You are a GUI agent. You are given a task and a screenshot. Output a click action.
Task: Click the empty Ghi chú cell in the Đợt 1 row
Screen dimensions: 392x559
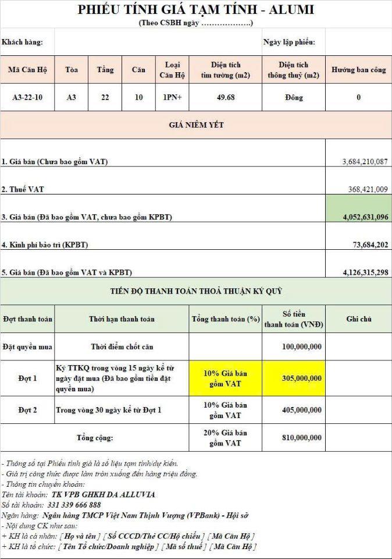pos(358,378)
